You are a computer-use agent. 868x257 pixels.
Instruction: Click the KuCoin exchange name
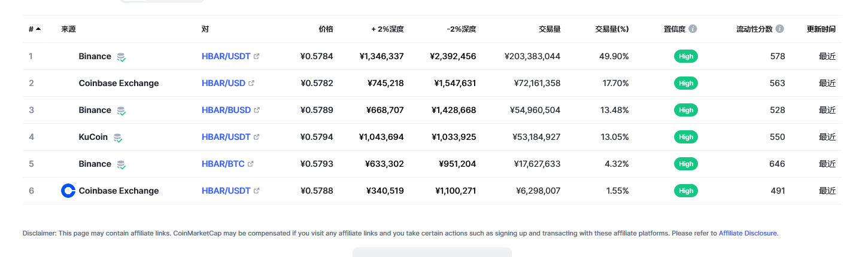point(93,137)
